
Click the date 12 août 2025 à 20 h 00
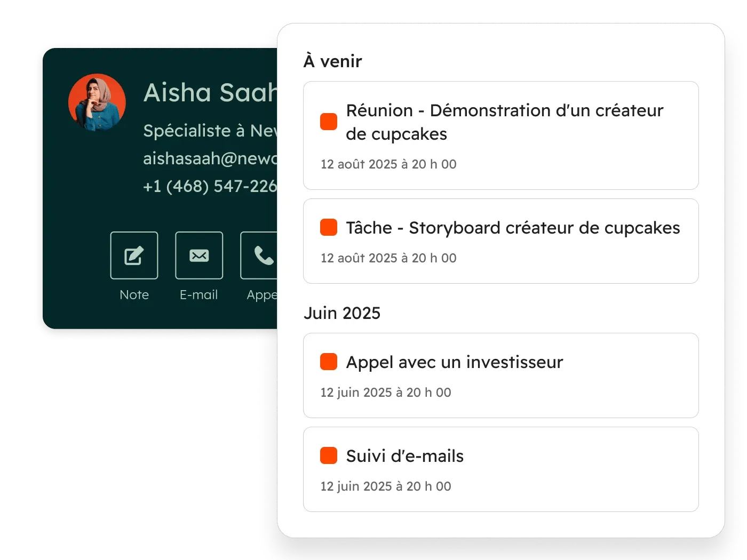pyautogui.click(x=388, y=164)
